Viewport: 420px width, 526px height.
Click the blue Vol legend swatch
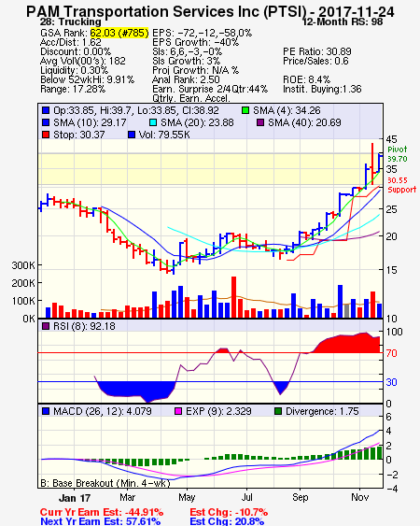coord(132,135)
